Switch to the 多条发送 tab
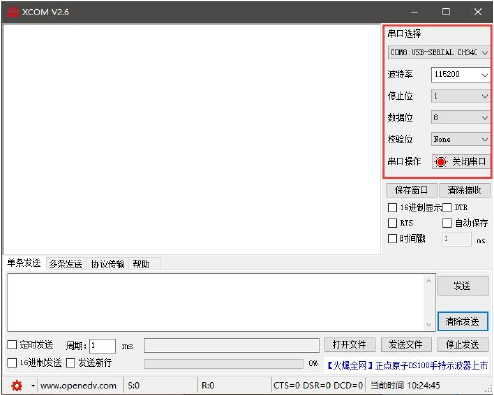The width and height of the screenshot is (494, 395). [x=66, y=264]
